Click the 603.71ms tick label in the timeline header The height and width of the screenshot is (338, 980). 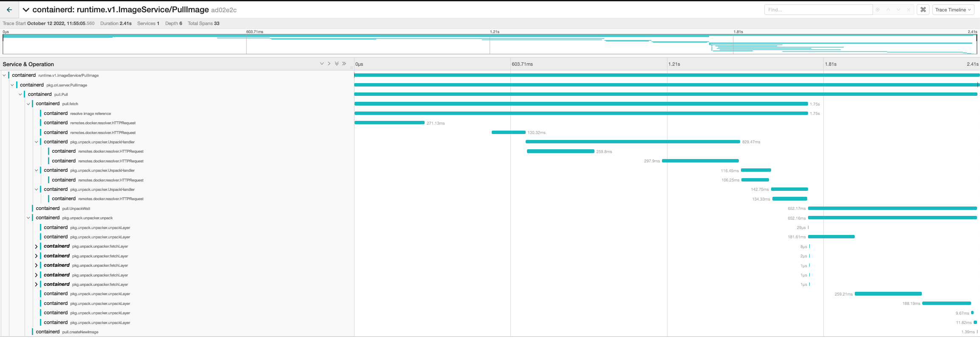[522, 64]
